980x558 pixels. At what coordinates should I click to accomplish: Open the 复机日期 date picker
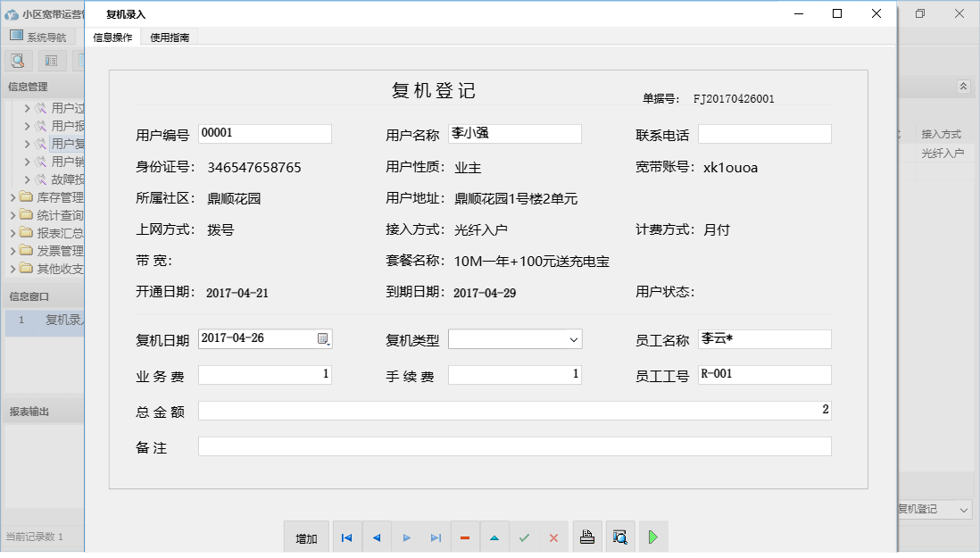[323, 339]
